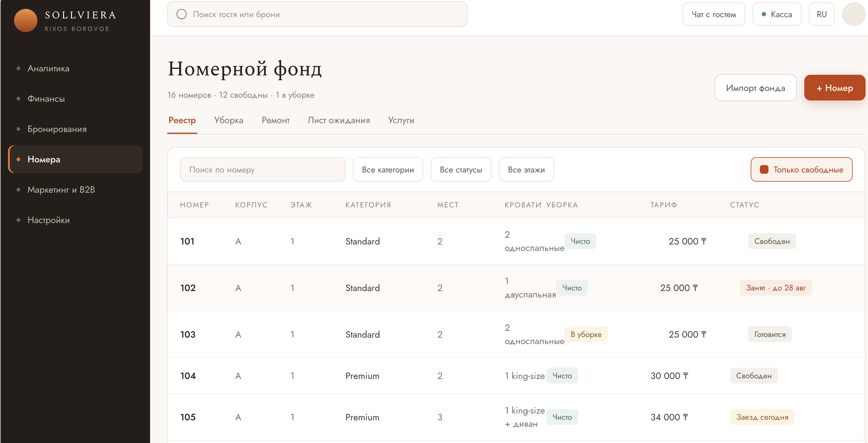The width and height of the screenshot is (868, 443).
Task: Switch to the Ремонт tab
Action: click(x=275, y=120)
